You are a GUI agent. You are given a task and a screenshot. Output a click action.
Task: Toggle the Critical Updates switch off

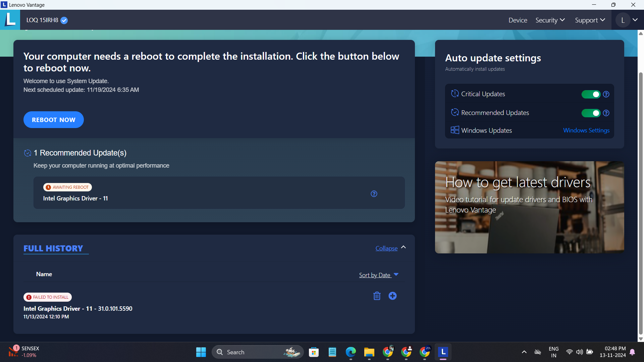coord(591,94)
